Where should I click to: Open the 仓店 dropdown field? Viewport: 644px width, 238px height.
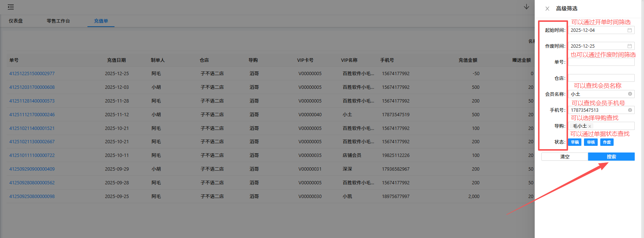(601, 78)
